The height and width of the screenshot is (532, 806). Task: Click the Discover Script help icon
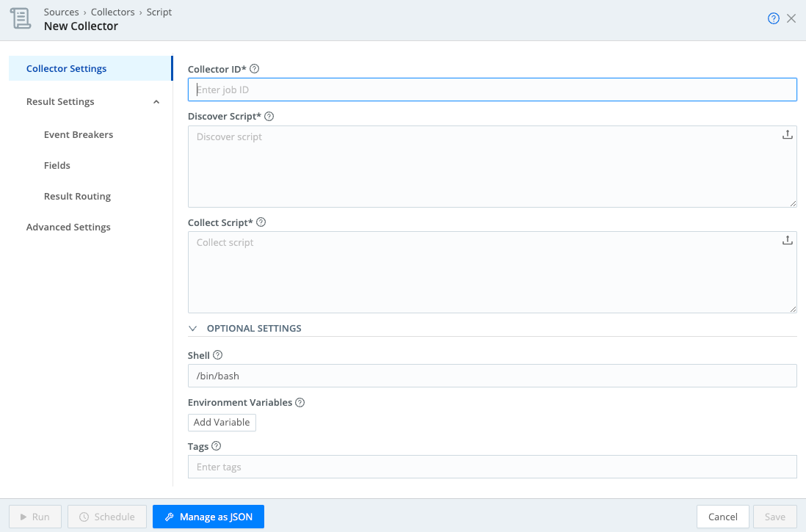(x=269, y=116)
